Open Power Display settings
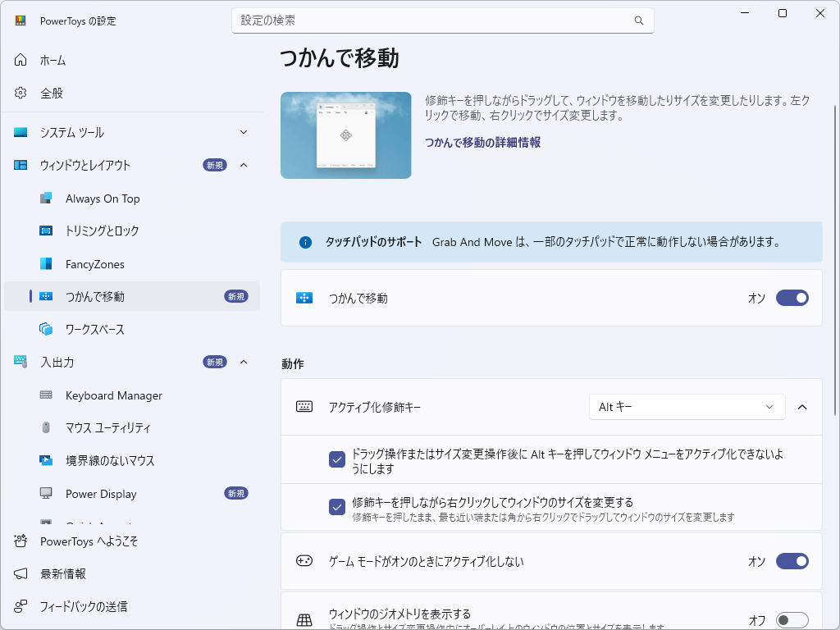The height and width of the screenshot is (630, 840). [132, 493]
